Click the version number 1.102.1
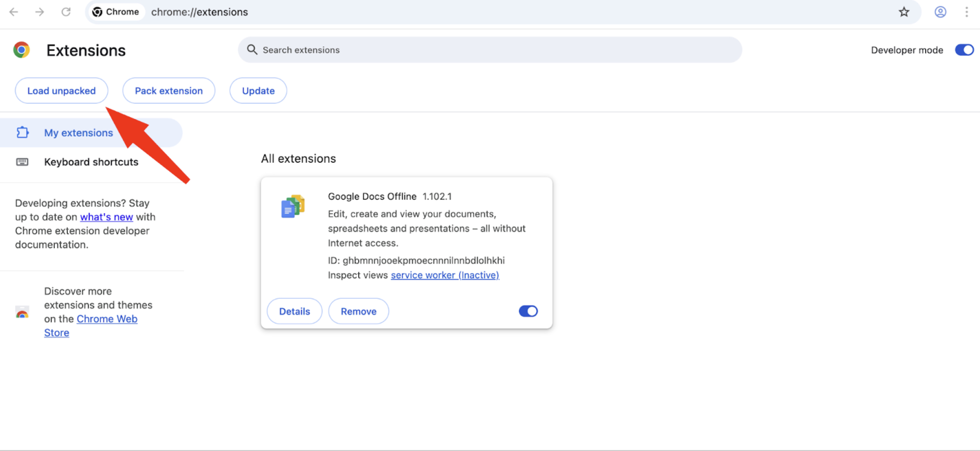This screenshot has width=980, height=451. (x=437, y=196)
